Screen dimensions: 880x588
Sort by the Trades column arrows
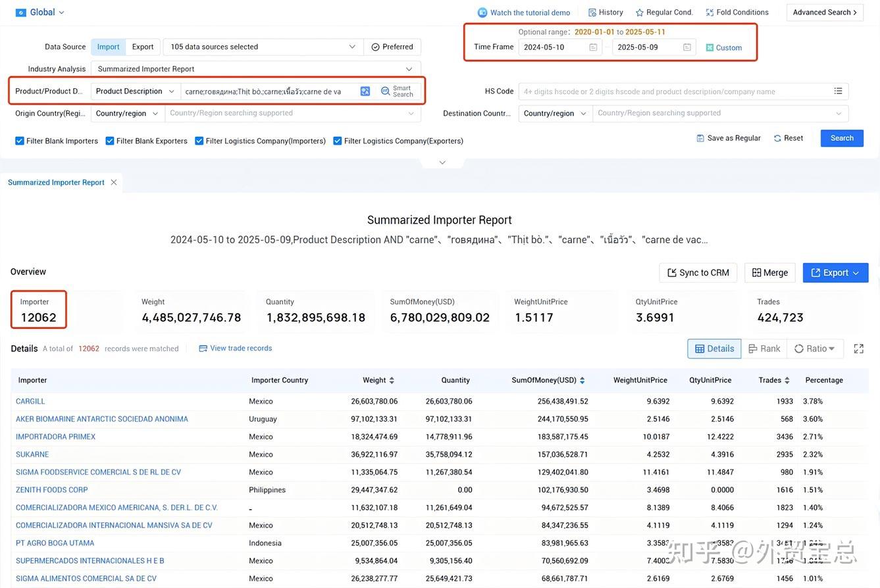click(787, 380)
